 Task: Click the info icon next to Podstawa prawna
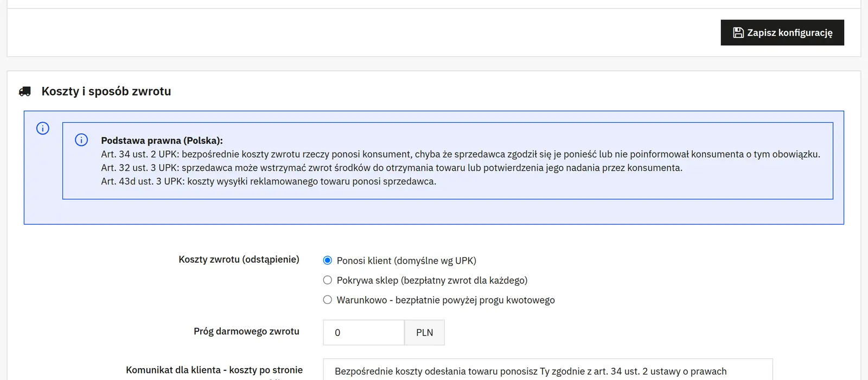(81, 140)
